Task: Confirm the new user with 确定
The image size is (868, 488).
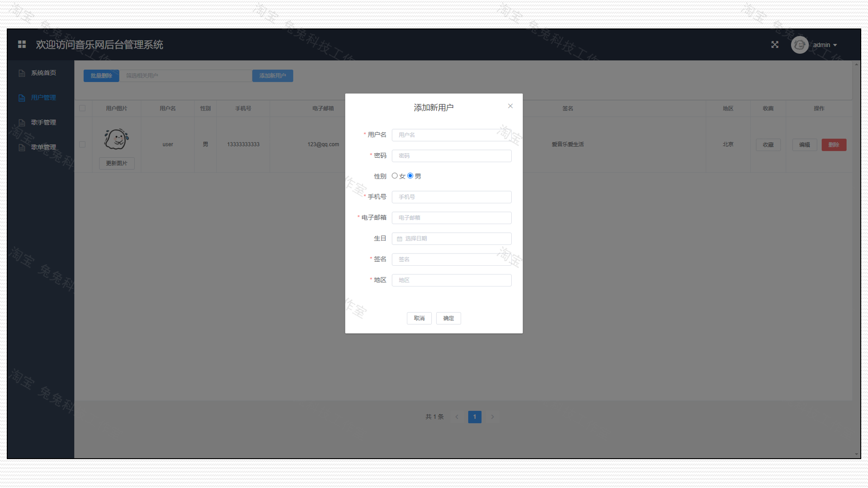Action: [448, 318]
